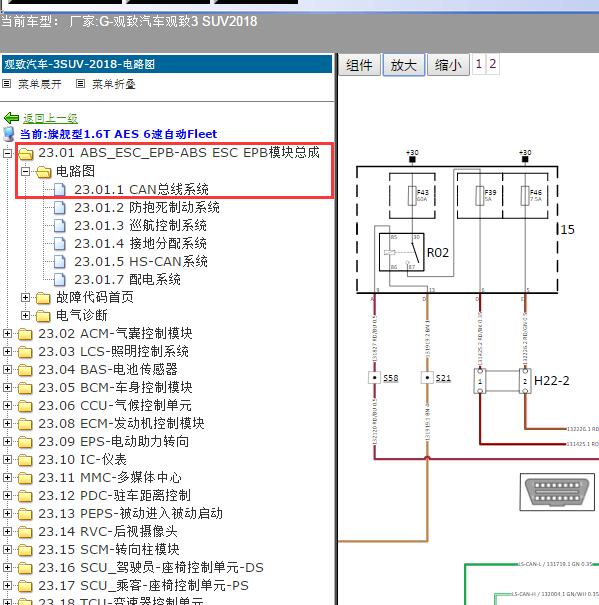Click splice point S21 in diagram

[427, 377]
